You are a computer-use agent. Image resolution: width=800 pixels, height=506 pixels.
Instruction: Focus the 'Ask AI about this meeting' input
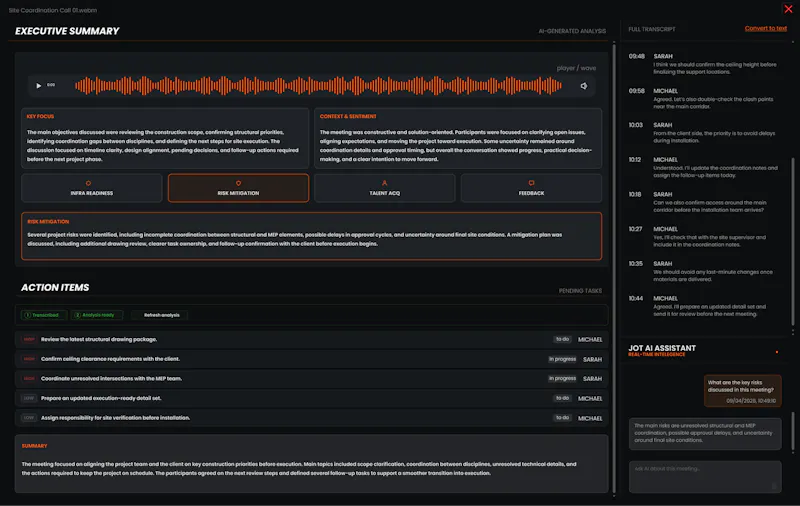click(705, 477)
